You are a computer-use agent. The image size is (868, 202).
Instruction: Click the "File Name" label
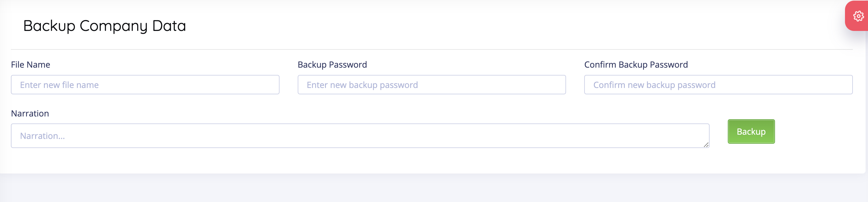(30, 64)
